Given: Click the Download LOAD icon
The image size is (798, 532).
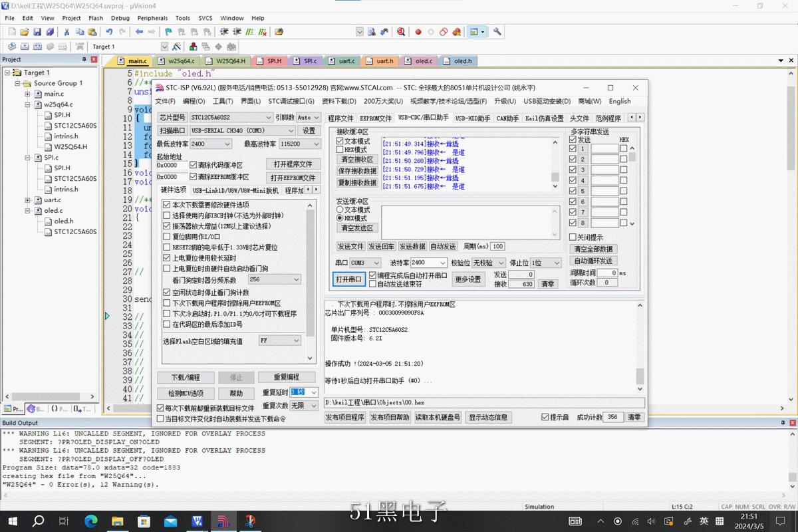Looking at the screenshot, I should point(80,47).
